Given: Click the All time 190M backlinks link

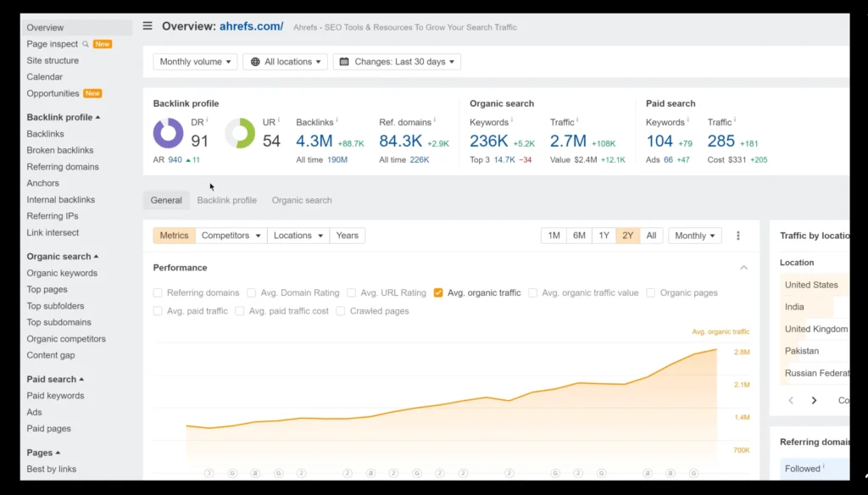Looking at the screenshot, I should pos(337,159).
